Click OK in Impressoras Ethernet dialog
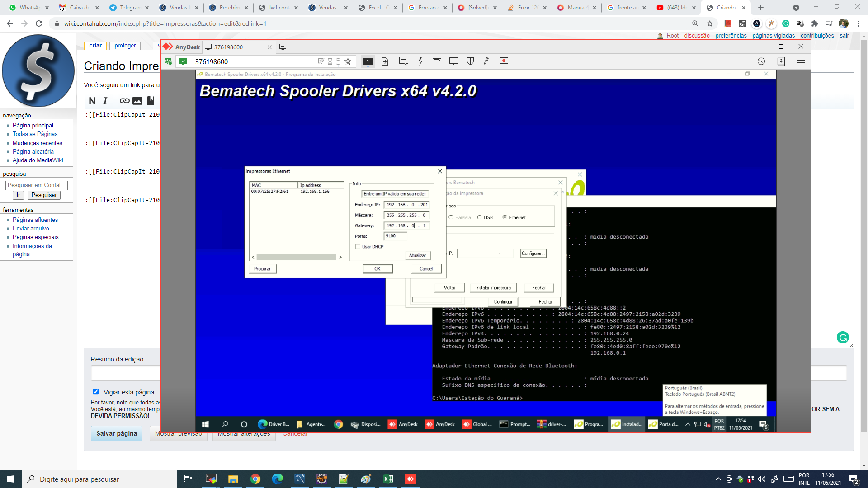 click(377, 269)
